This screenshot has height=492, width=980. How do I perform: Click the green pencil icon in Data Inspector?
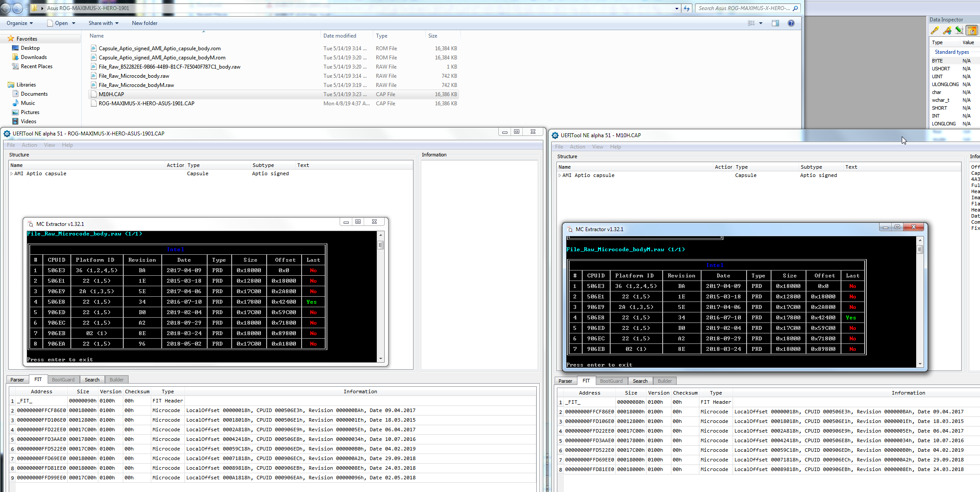tap(959, 30)
